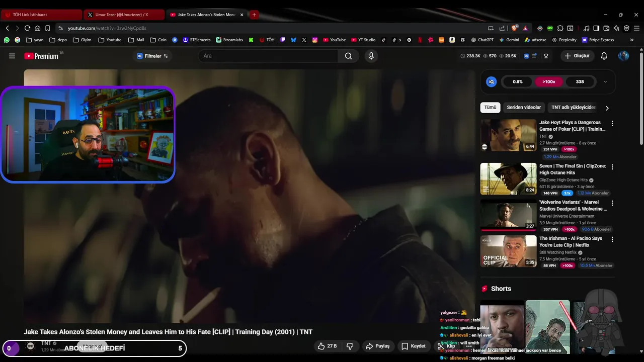The width and height of the screenshot is (644, 362).
Task: Click the blue IQ badge in sidebar
Action: coord(492,81)
